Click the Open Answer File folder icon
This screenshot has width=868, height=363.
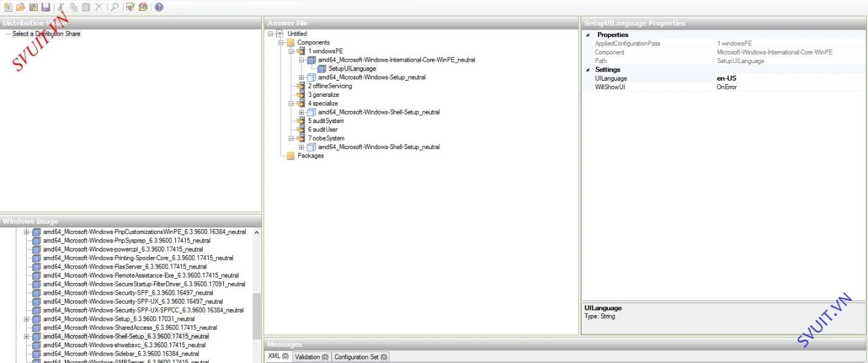pos(21,7)
